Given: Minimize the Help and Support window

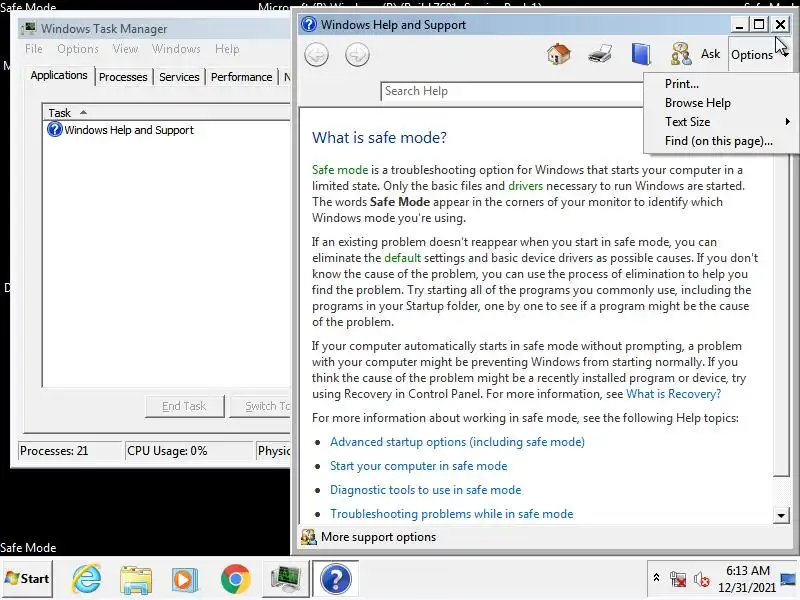Looking at the screenshot, I should tap(739, 24).
